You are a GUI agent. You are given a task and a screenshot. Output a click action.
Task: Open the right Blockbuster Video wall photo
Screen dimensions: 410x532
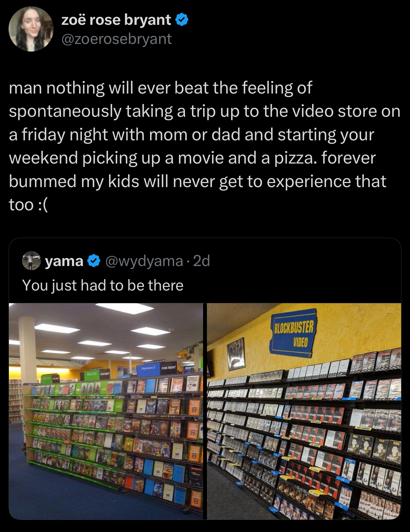click(x=304, y=411)
